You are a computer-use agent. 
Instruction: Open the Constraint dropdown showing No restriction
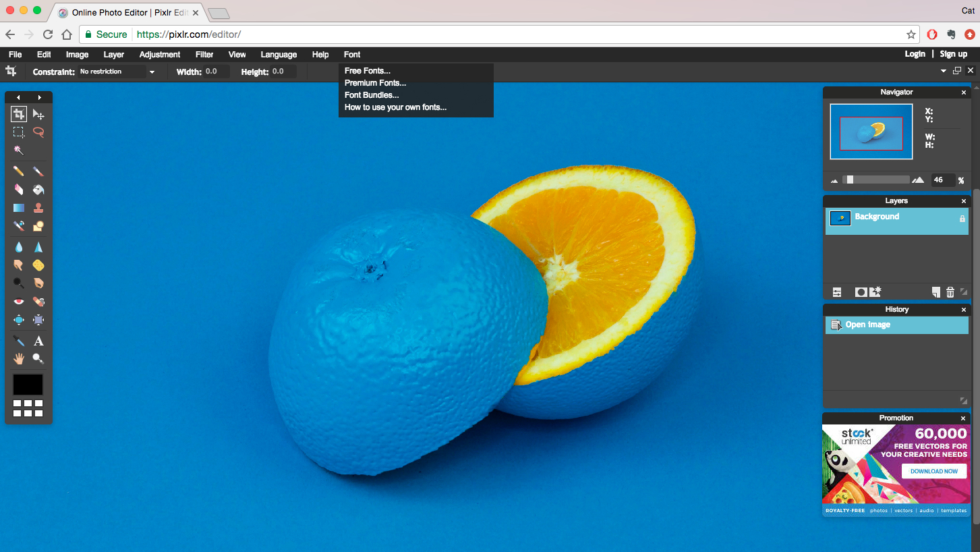pyautogui.click(x=115, y=71)
